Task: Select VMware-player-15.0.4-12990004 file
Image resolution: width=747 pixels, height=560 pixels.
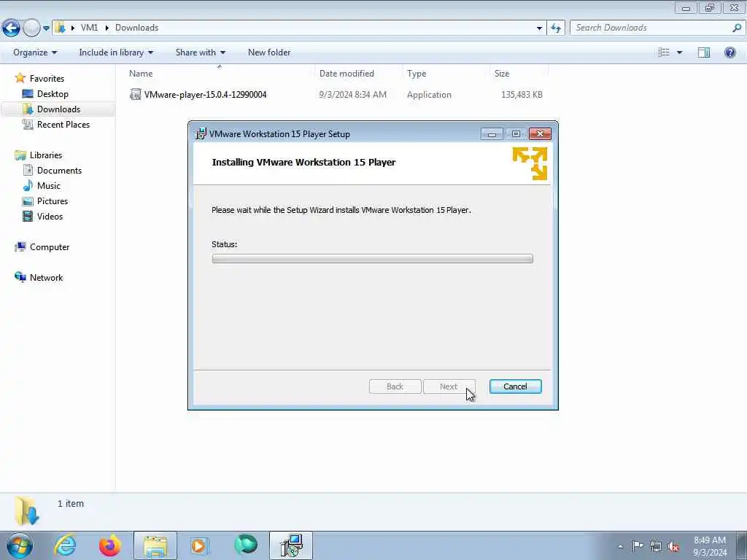Action: [x=205, y=94]
